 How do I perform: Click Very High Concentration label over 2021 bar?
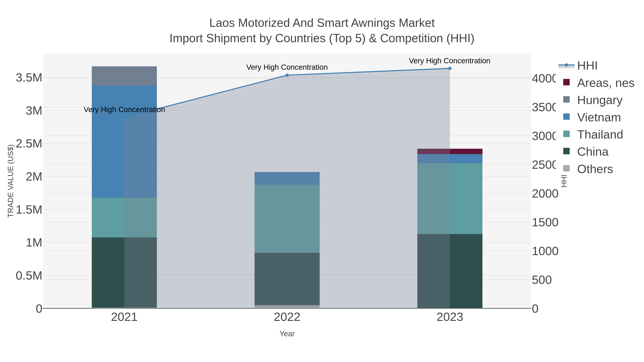pos(124,110)
